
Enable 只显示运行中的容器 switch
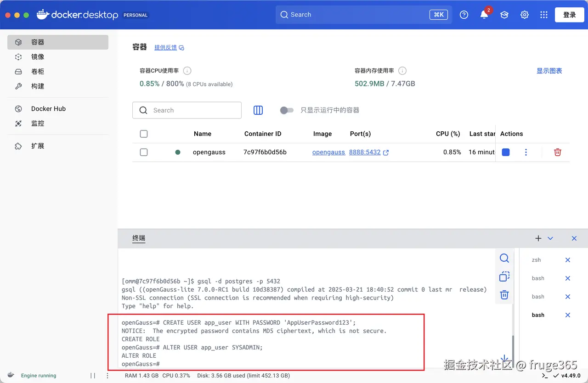click(287, 110)
